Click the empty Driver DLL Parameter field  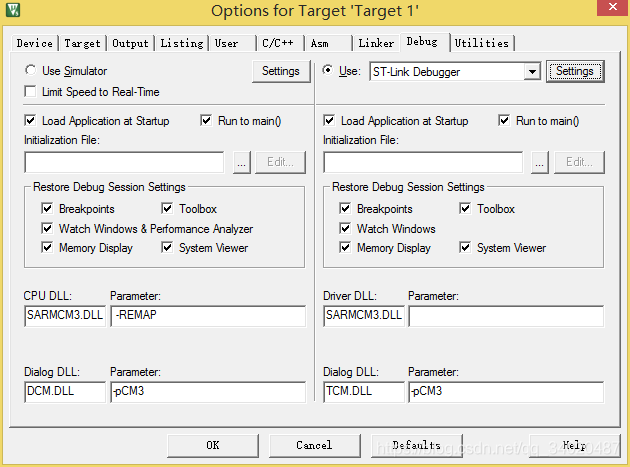[506, 316]
